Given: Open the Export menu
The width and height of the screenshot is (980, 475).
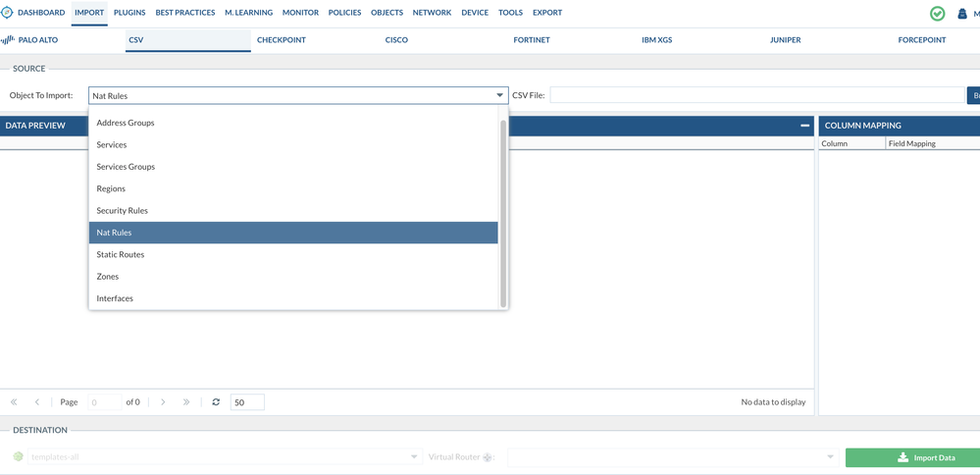Looking at the screenshot, I should point(547,13).
